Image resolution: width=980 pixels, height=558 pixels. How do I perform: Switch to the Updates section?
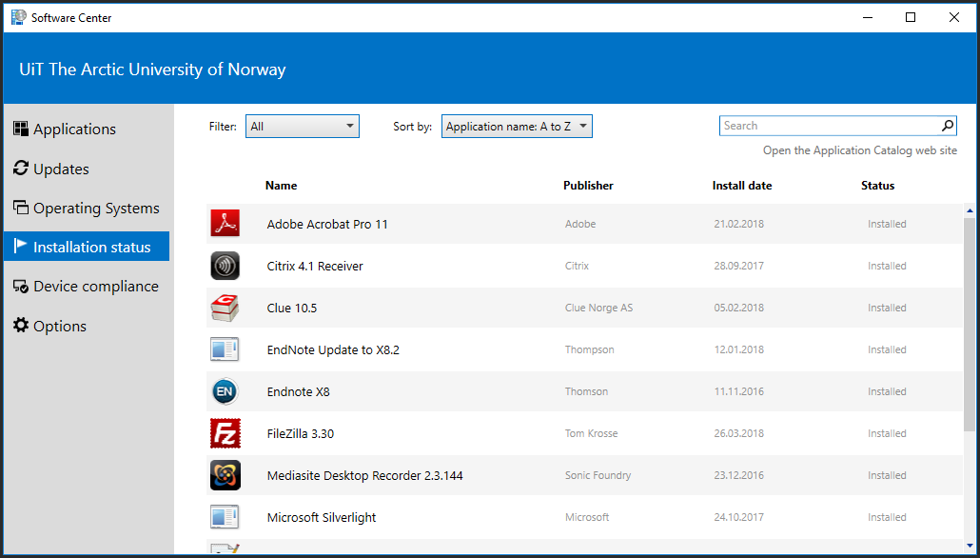tap(61, 169)
